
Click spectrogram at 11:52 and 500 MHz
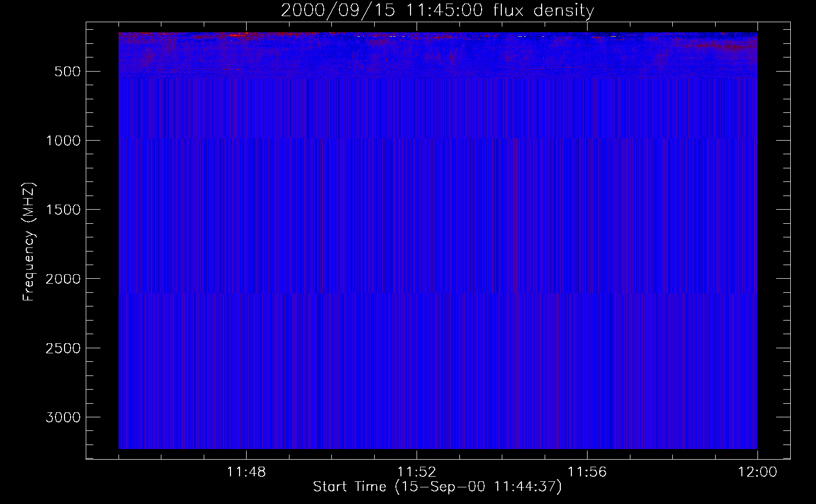[417, 71]
